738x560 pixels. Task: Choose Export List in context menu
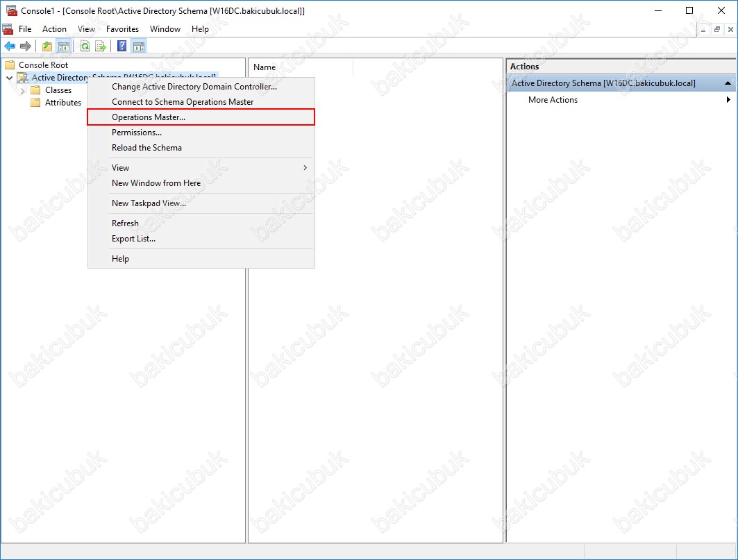201,239
